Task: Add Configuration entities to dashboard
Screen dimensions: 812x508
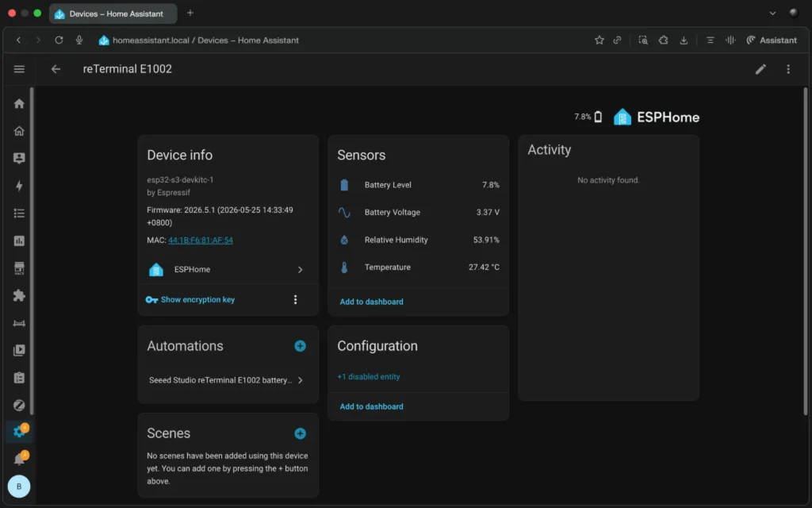Action: tap(371, 406)
